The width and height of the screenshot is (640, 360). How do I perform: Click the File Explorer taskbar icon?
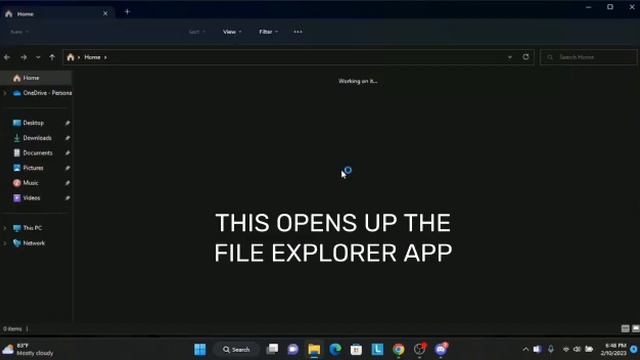(314, 349)
